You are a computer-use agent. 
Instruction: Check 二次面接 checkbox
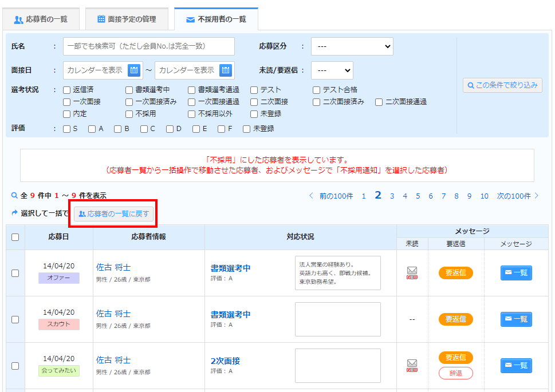point(254,102)
